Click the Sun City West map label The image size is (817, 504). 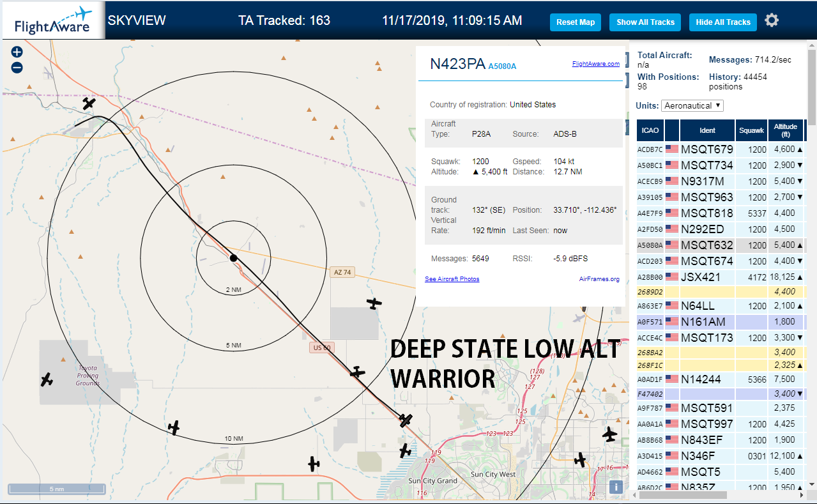click(x=493, y=475)
